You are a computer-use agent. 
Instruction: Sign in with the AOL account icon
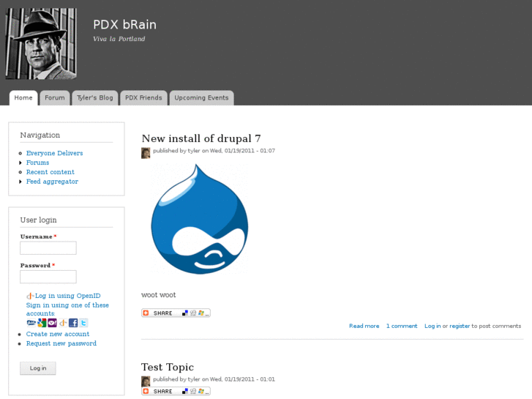pos(31,323)
